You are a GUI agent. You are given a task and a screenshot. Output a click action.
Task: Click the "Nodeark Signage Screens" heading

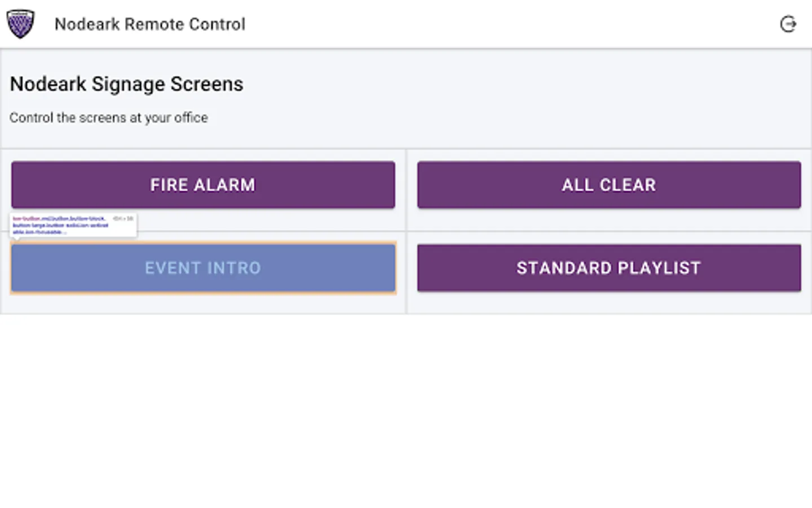click(x=127, y=84)
